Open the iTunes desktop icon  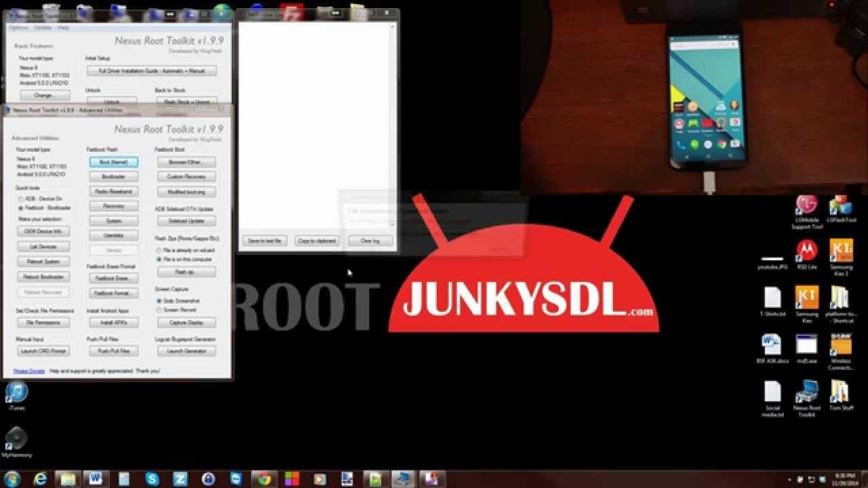[16, 396]
